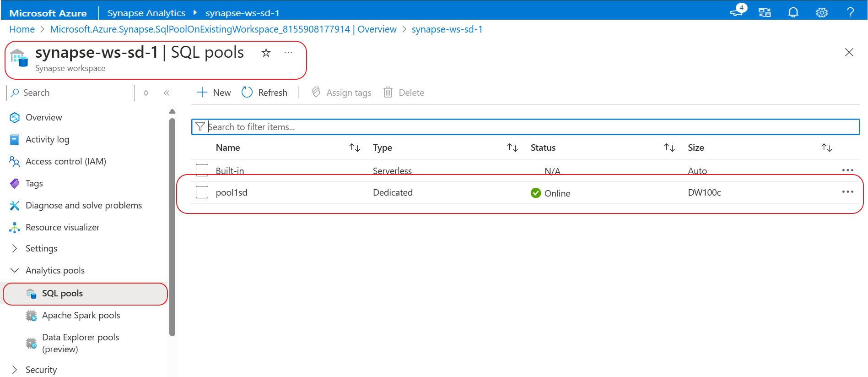Go to Access control (IAM)
The height and width of the screenshot is (377, 868).
pos(66,161)
